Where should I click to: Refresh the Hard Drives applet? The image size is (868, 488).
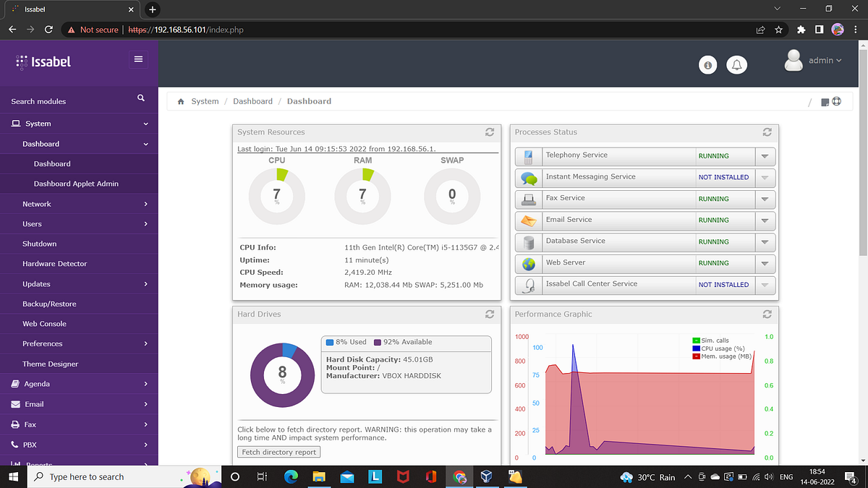(490, 314)
